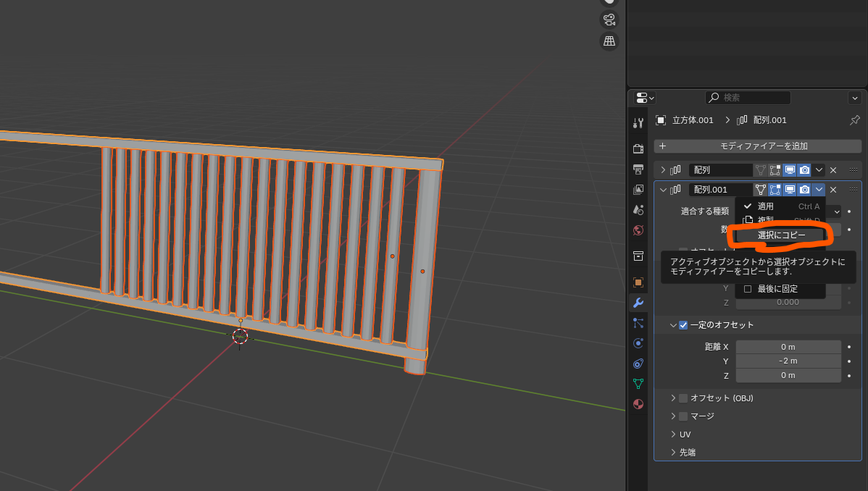The width and height of the screenshot is (868, 491).
Task: Click the 距離 X value field 0 m
Action: tap(788, 347)
